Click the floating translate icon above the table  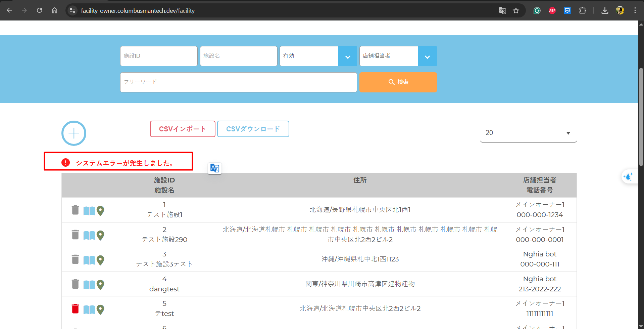pyautogui.click(x=214, y=168)
